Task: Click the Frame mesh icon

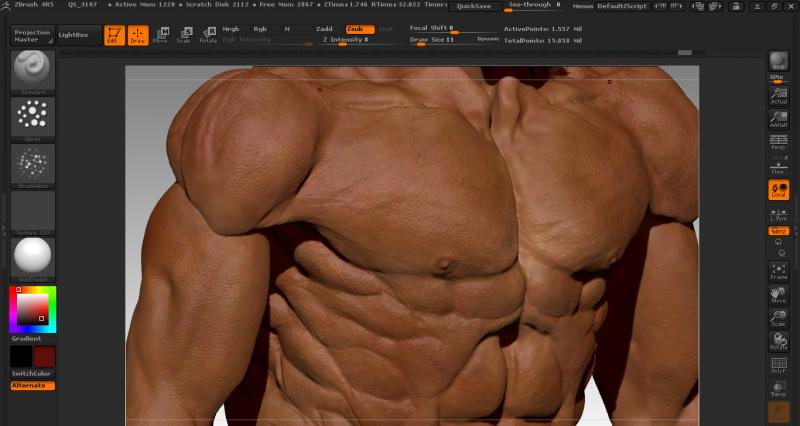Action: click(779, 271)
